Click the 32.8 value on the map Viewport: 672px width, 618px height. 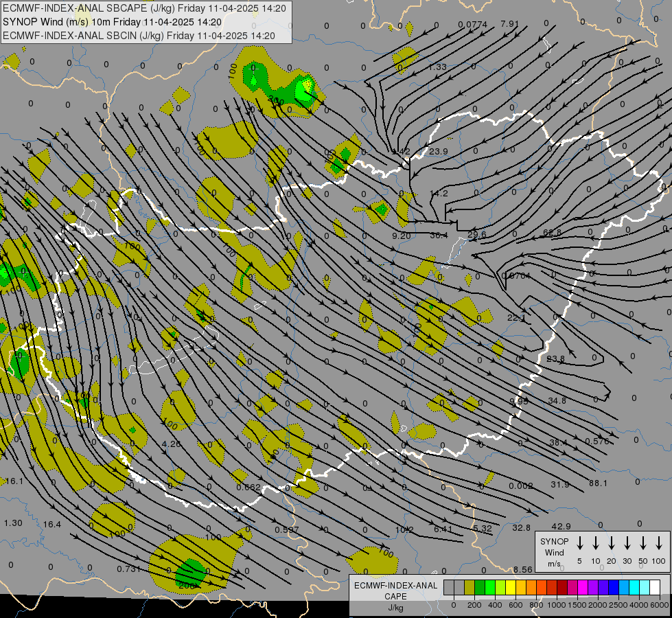pyautogui.click(x=521, y=527)
